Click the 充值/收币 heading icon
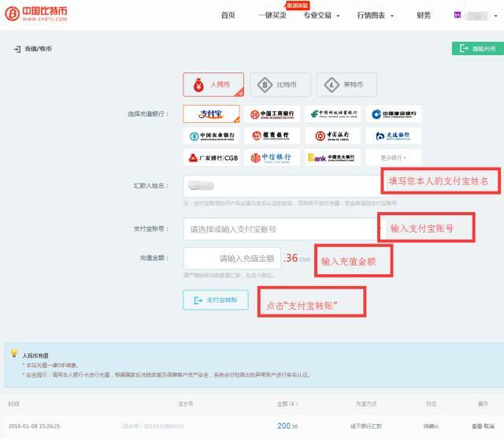This screenshot has width=504, height=439. coord(17,49)
